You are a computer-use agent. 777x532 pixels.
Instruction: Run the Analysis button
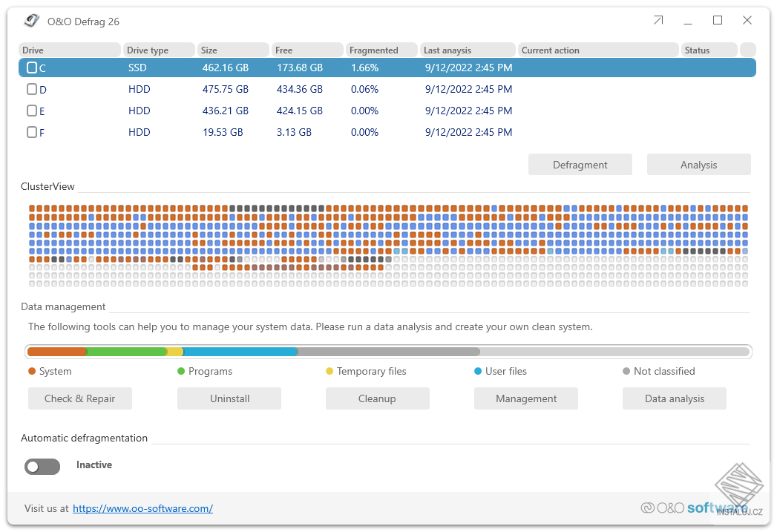pos(698,165)
